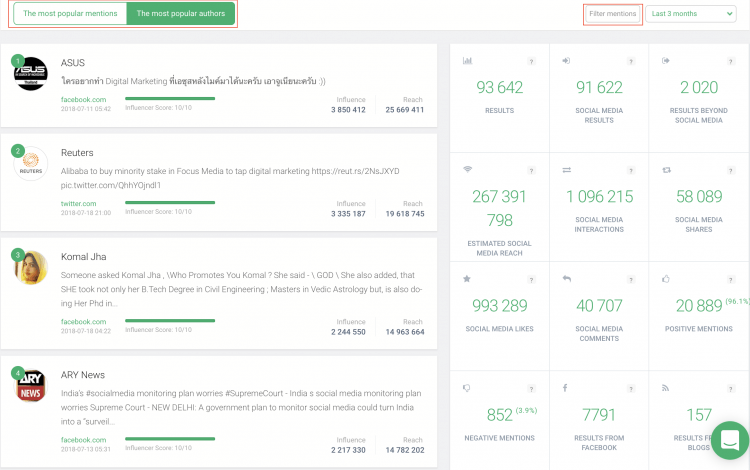Click help icon in Estimated Social Media Reach tile
750x470 pixels.
531,171
